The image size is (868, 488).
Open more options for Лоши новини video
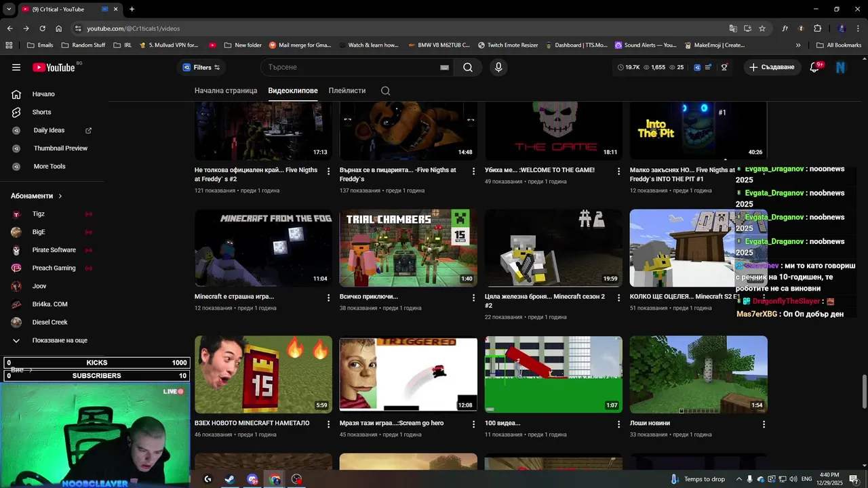(764, 424)
